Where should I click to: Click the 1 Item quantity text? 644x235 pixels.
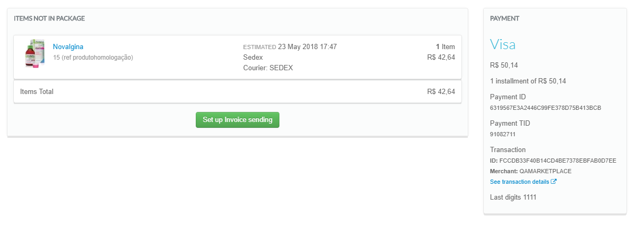click(x=445, y=46)
